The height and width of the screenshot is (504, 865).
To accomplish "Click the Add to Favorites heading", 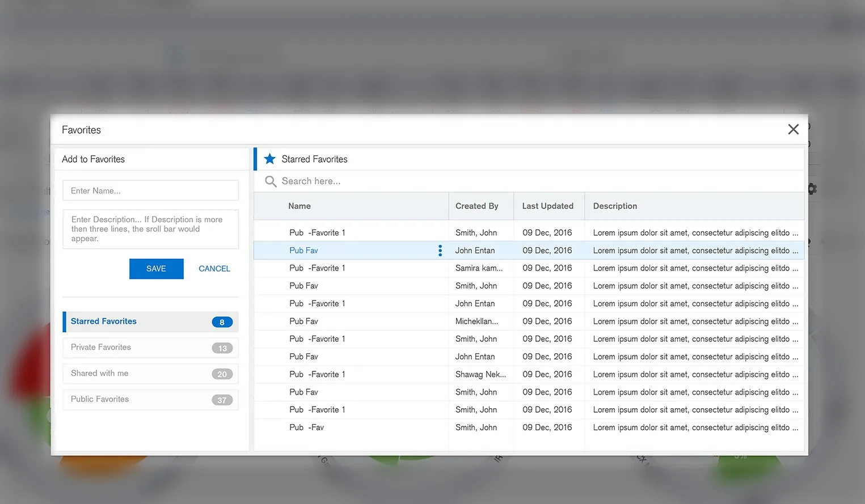I will pos(93,159).
